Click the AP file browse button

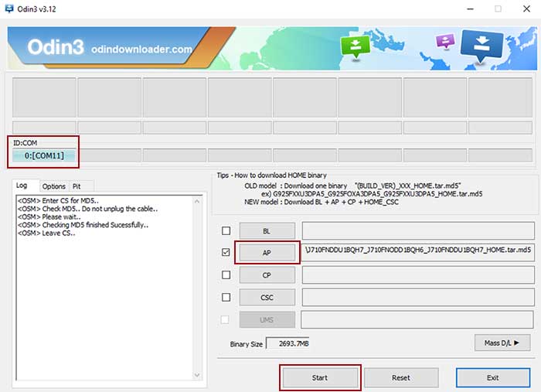[x=267, y=252]
